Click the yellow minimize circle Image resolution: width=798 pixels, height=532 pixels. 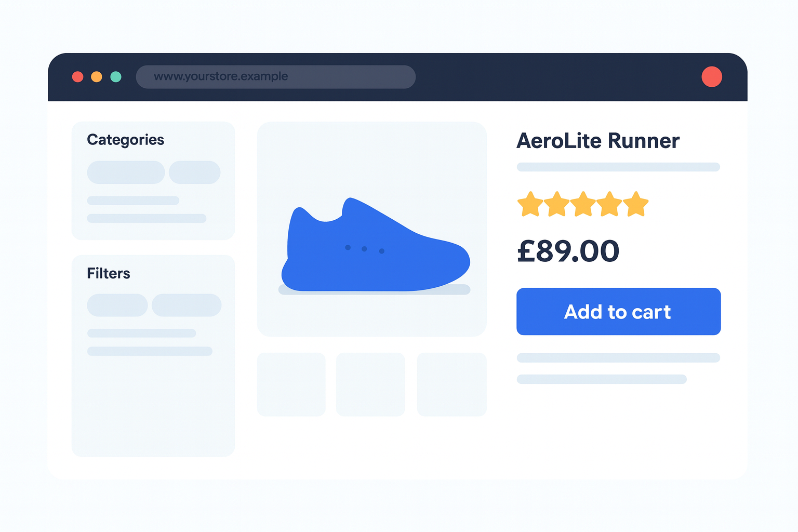click(x=97, y=76)
